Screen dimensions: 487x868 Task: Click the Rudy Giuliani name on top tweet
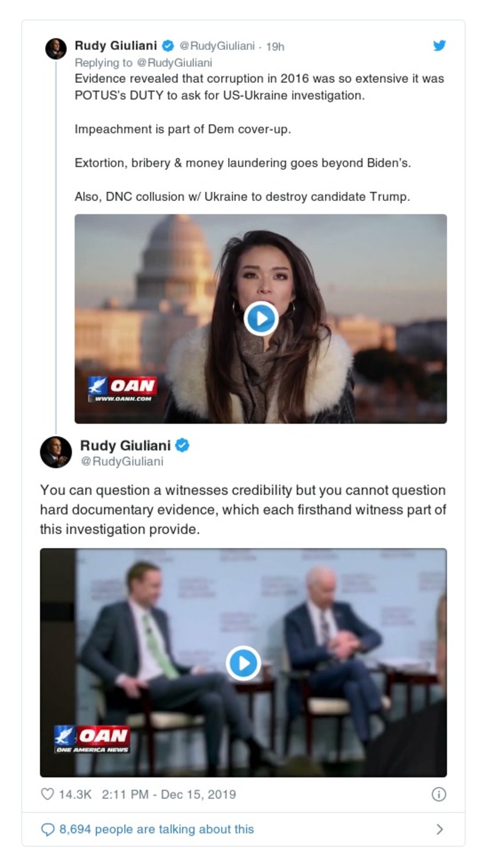(x=116, y=46)
